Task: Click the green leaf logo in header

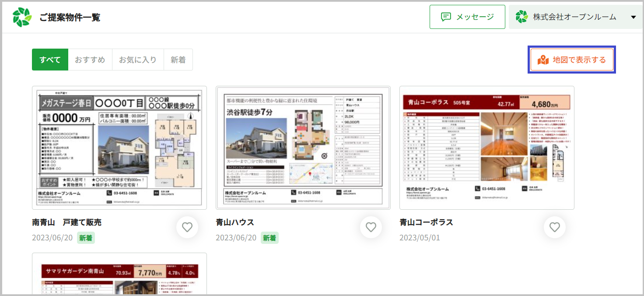Action: coord(22,17)
